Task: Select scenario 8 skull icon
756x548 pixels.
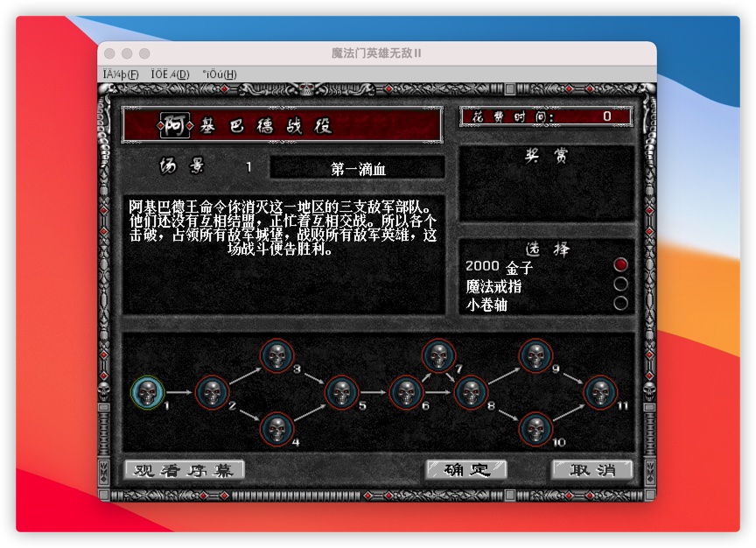Action: click(x=471, y=392)
